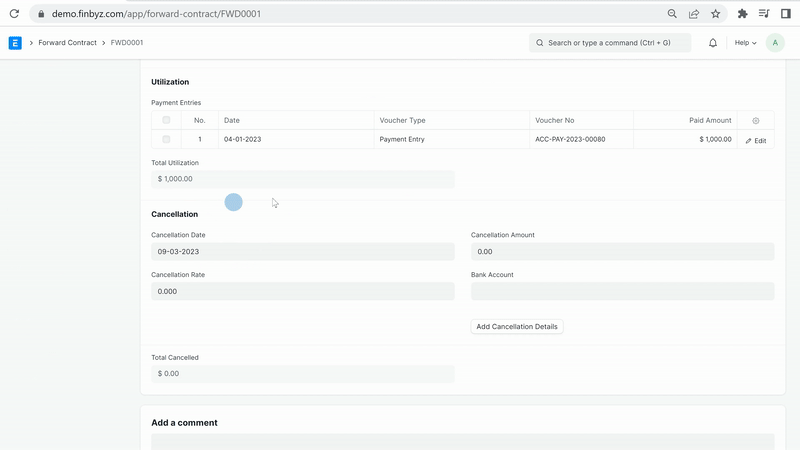
Task: Click the browser reload icon
Action: point(14,14)
